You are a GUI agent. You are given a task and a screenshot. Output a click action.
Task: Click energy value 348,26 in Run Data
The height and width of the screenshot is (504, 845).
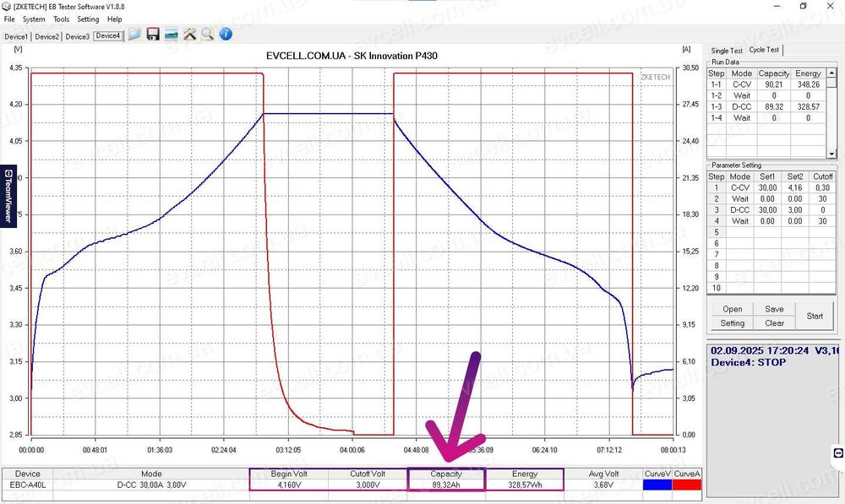pyautogui.click(x=808, y=84)
